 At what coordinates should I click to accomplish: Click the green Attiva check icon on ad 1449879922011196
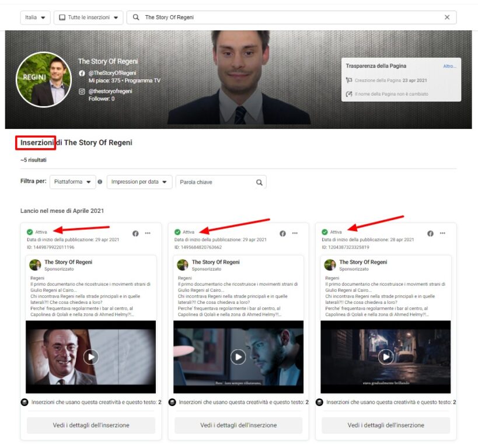(x=30, y=232)
